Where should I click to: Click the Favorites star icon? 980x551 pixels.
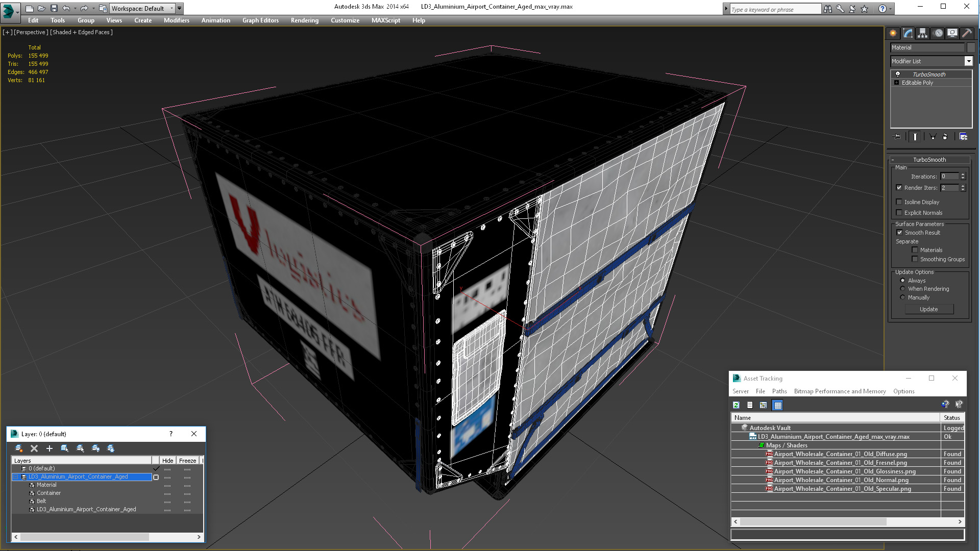[865, 9]
